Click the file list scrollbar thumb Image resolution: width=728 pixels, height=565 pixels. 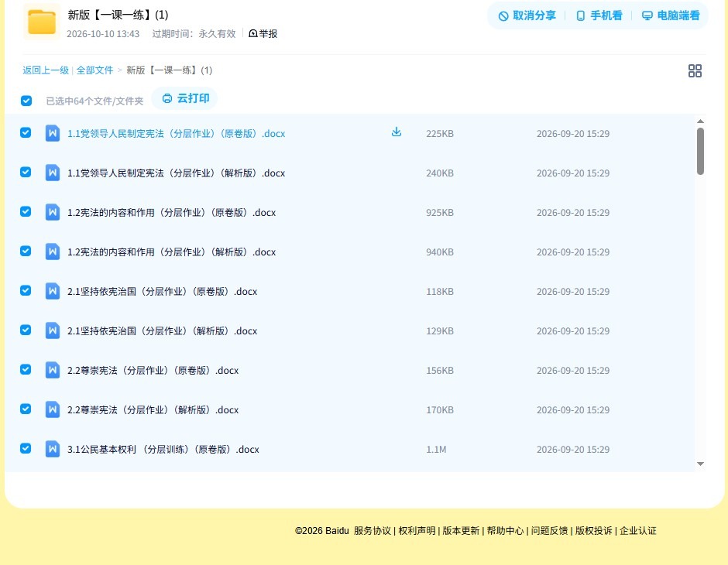tap(700, 151)
